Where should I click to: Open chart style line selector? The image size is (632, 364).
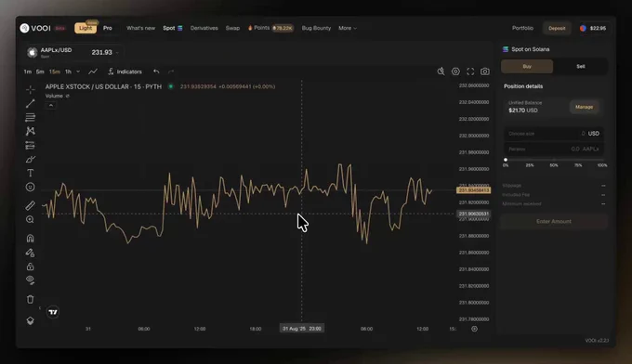(93, 71)
